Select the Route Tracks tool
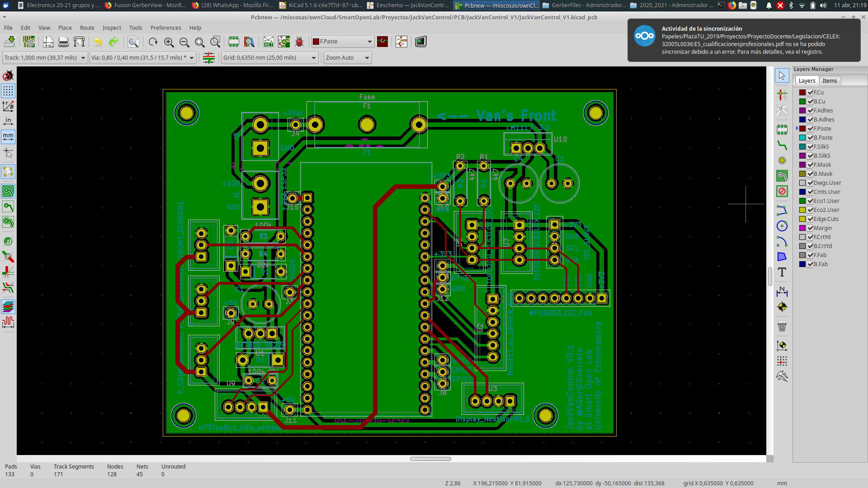This screenshot has height=488, width=868. tap(782, 145)
